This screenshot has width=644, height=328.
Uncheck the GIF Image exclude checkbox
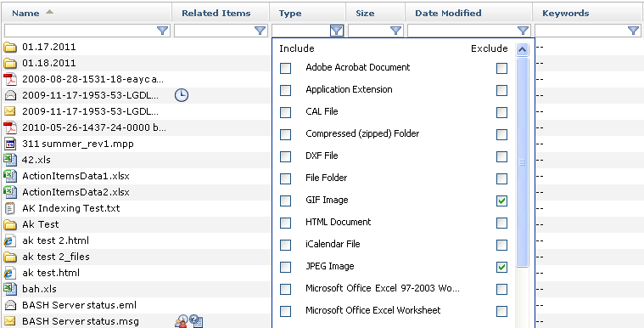[x=501, y=201]
